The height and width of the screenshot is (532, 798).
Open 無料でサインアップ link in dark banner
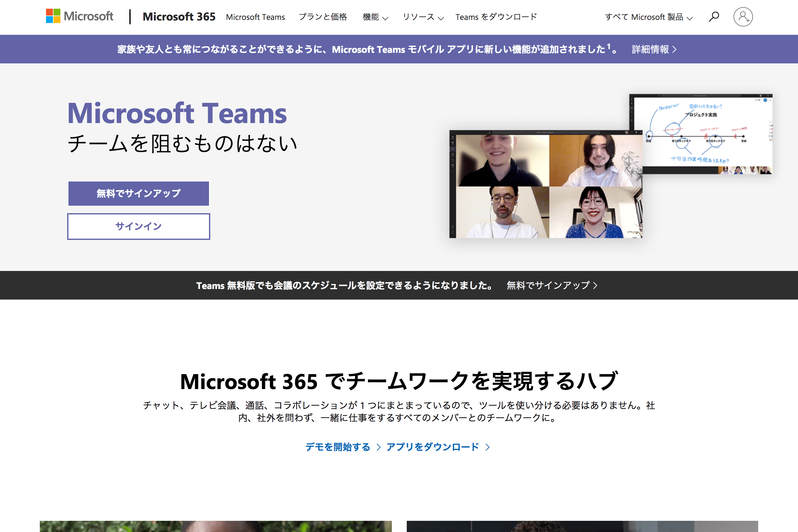(552, 285)
